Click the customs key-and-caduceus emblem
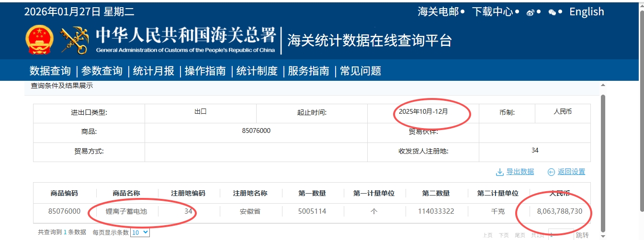 coord(75,40)
